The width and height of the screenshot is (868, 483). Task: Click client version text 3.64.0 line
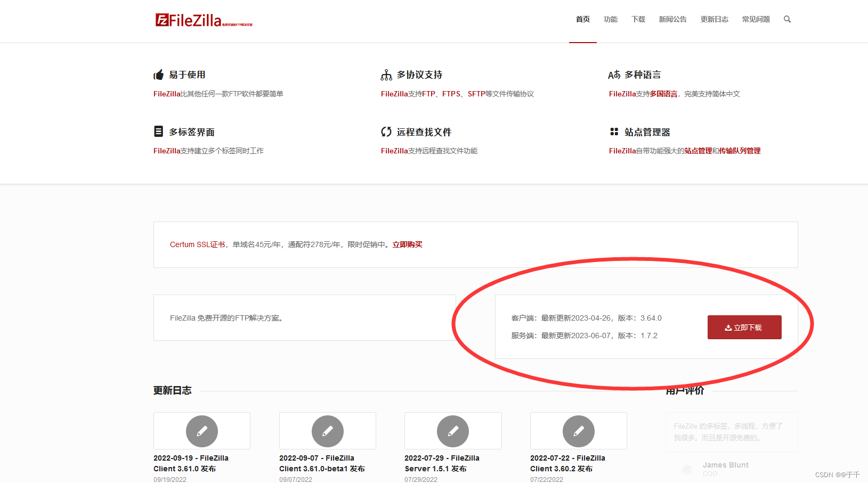(x=587, y=318)
